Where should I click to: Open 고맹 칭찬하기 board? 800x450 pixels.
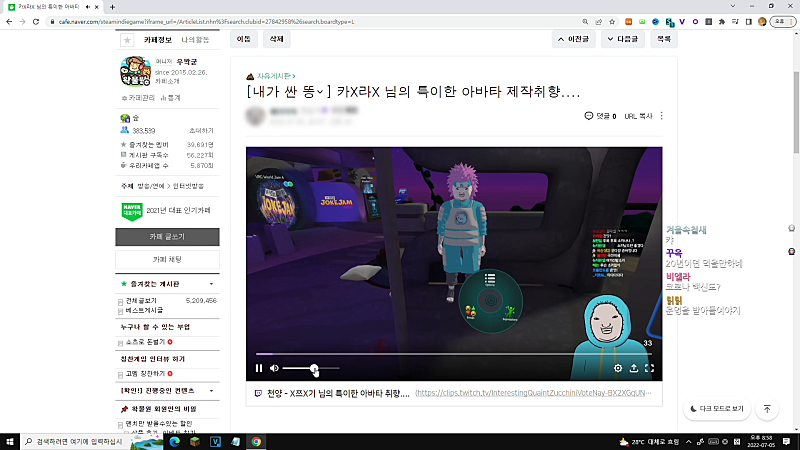(x=145, y=373)
